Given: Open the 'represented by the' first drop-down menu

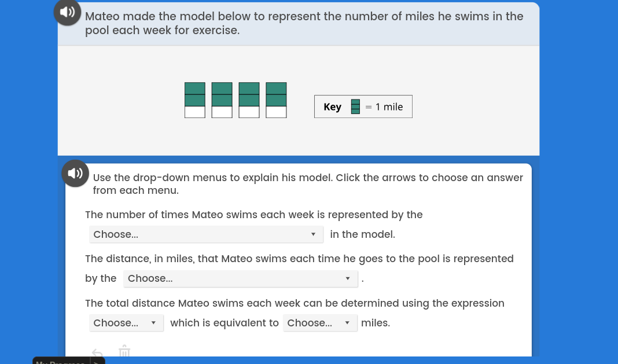Looking at the screenshot, I should tap(206, 234).
